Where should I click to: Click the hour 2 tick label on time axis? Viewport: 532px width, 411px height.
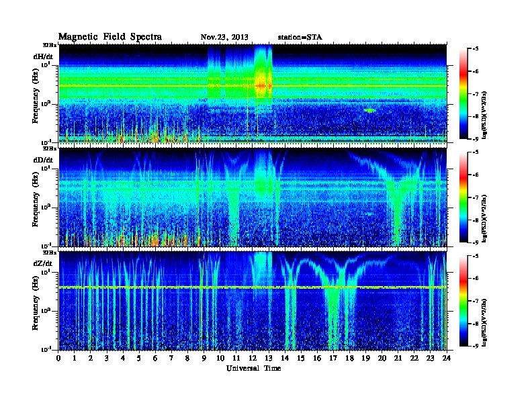[91, 359]
